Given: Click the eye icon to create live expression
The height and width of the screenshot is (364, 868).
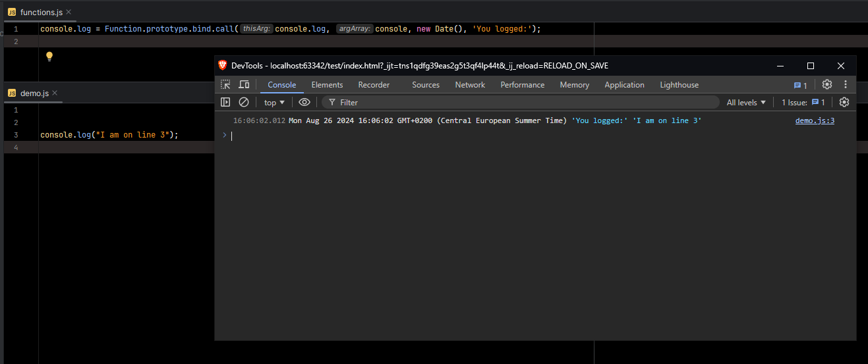Looking at the screenshot, I should 304,102.
